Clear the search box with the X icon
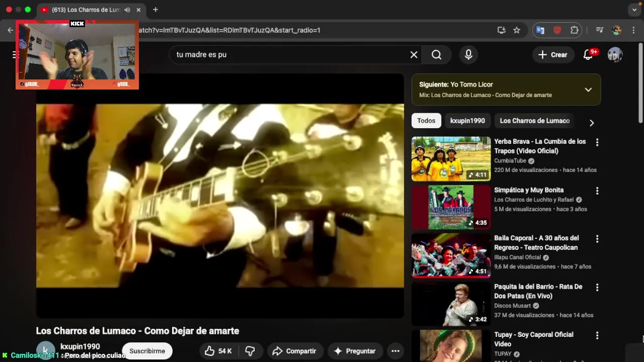 point(414,55)
